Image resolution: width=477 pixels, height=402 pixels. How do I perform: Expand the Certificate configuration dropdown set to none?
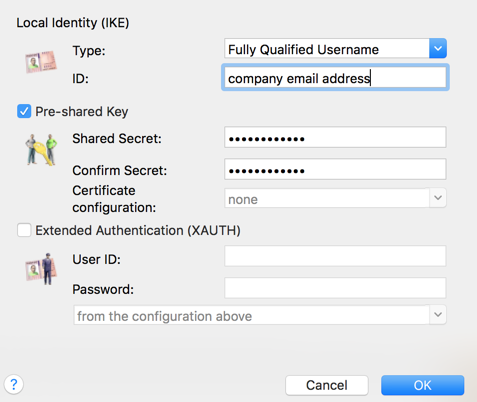pos(335,198)
